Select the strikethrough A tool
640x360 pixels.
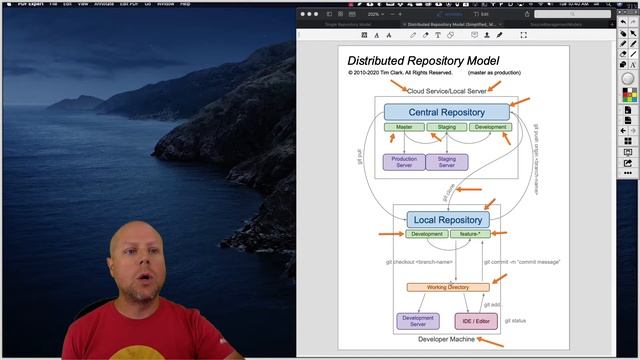(x=389, y=36)
